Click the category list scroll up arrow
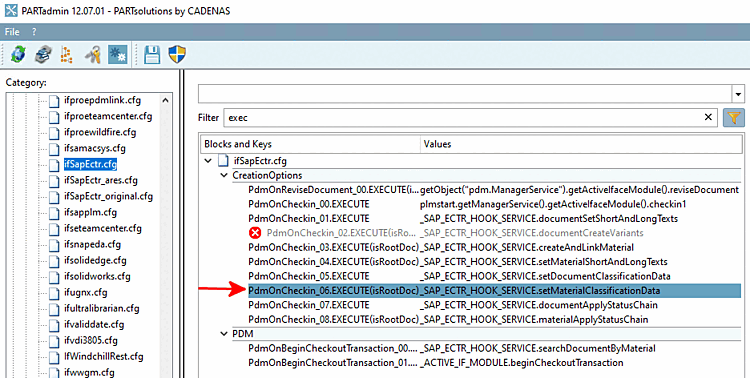The height and width of the screenshot is (378, 750). (x=165, y=100)
